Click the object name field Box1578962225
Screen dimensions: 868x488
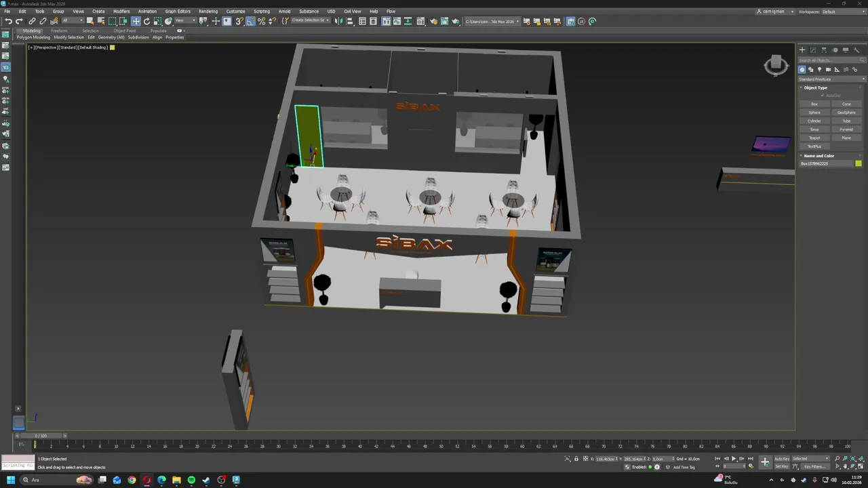[826, 163]
